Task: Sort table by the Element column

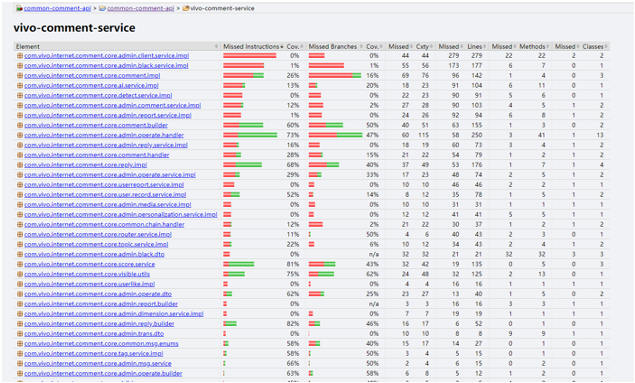Action: [117, 47]
